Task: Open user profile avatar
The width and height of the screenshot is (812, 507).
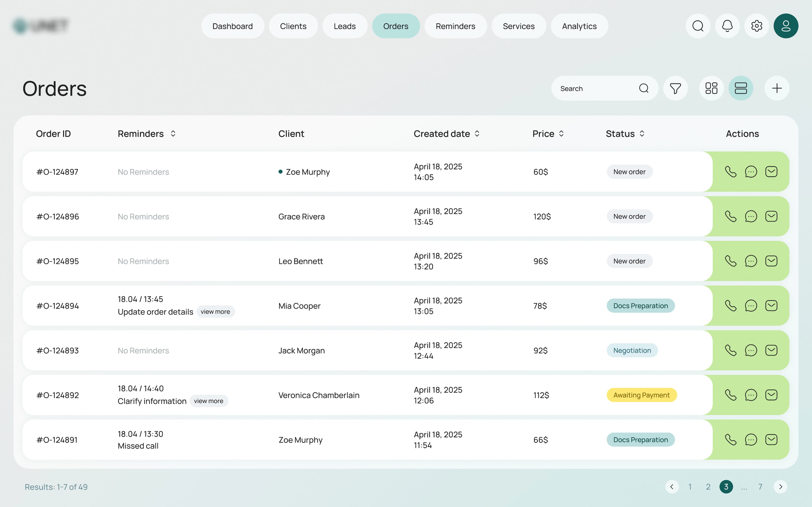Action: pyautogui.click(x=786, y=26)
